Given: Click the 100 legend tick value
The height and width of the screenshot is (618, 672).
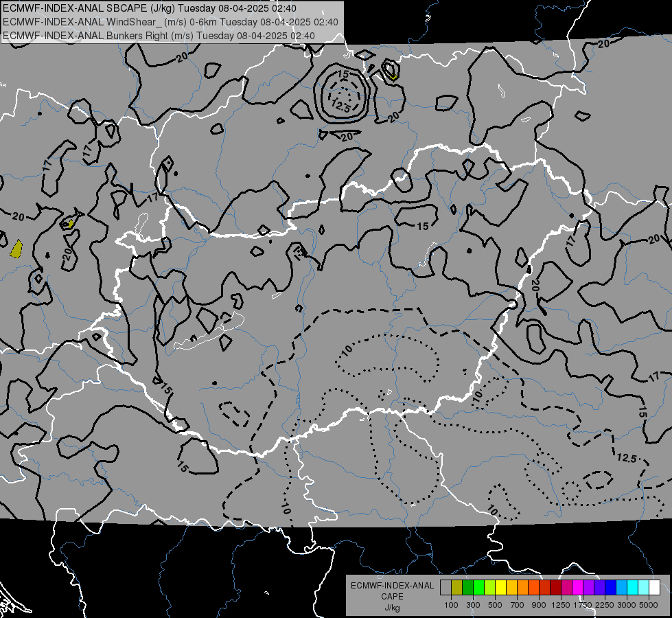Looking at the screenshot, I should pos(451,605).
